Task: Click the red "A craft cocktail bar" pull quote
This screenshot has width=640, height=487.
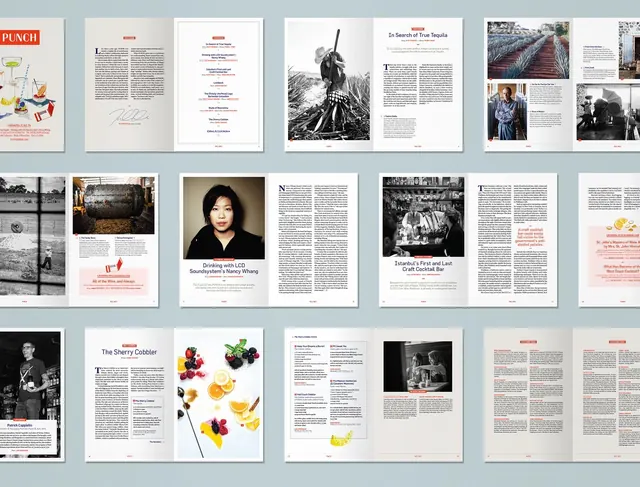Action: tap(532, 237)
